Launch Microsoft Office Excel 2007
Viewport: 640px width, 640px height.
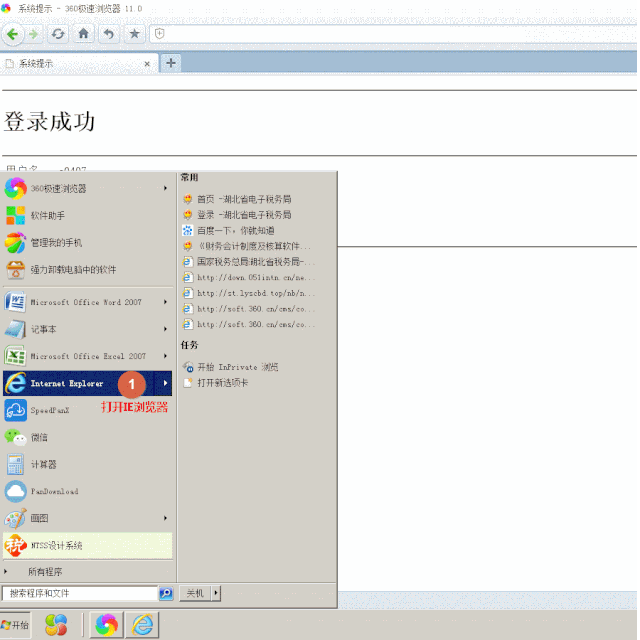86,356
